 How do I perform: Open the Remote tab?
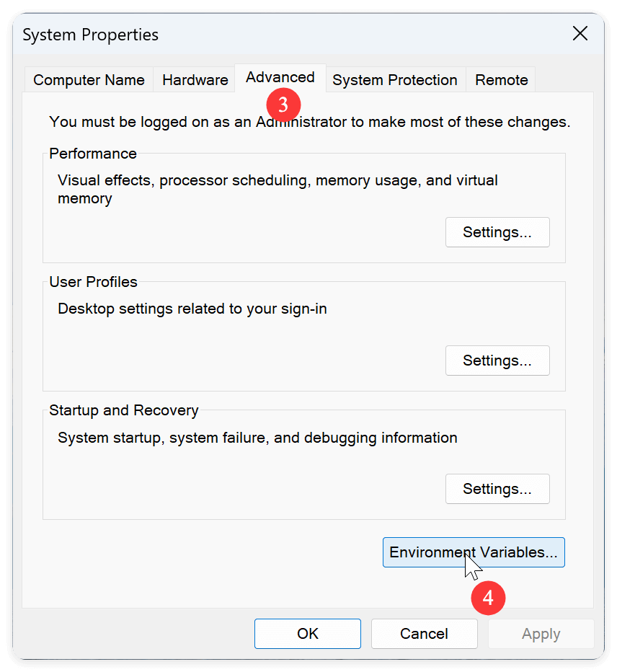500,80
